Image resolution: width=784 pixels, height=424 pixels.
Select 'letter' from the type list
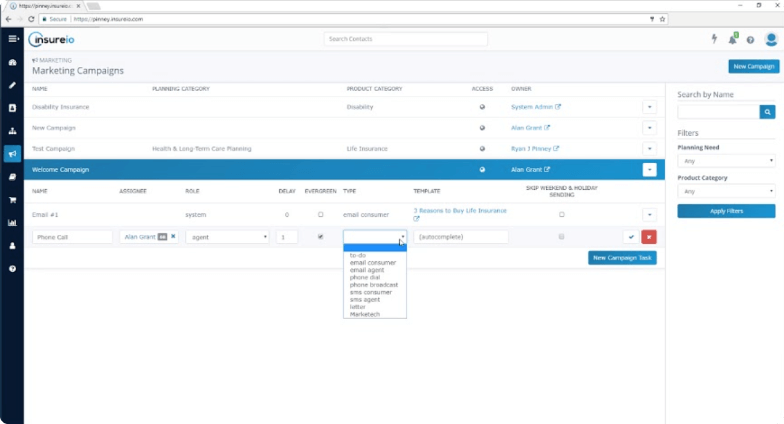click(x=358, y=307)
